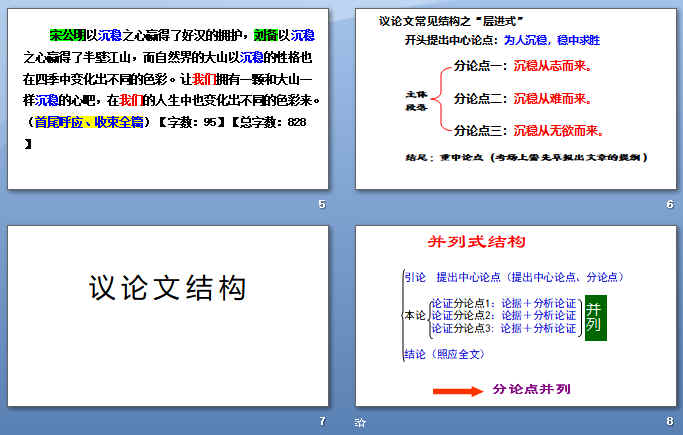Image resolution: width=683 pixels, height=435 pixels.
Task: Click slide number 6 label
Action: pyautogui.click(x=669, y=205)
